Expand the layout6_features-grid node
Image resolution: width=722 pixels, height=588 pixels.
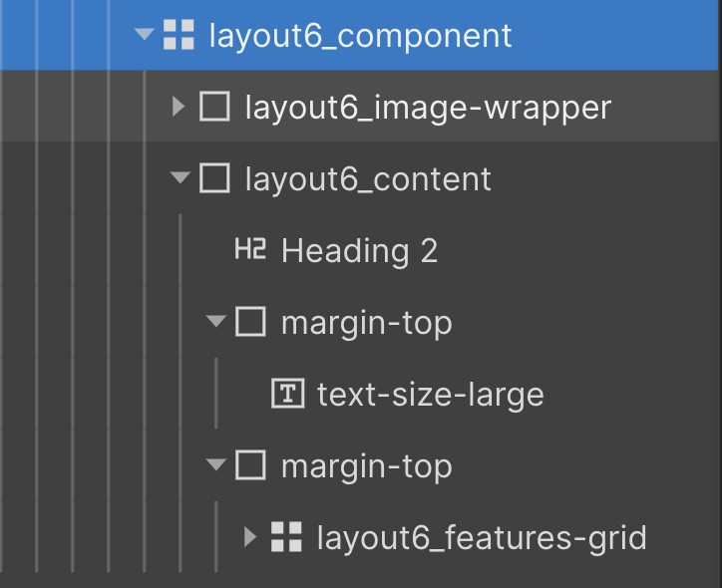(250, 537)
